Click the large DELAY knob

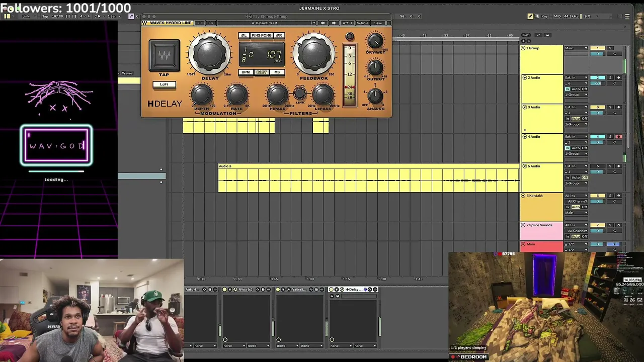coord(209,54)
